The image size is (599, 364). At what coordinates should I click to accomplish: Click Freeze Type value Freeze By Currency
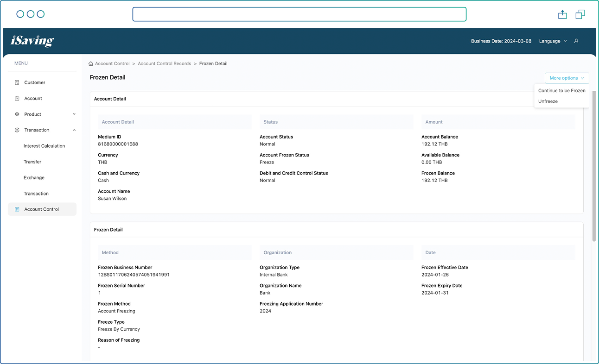coord(119,329)
